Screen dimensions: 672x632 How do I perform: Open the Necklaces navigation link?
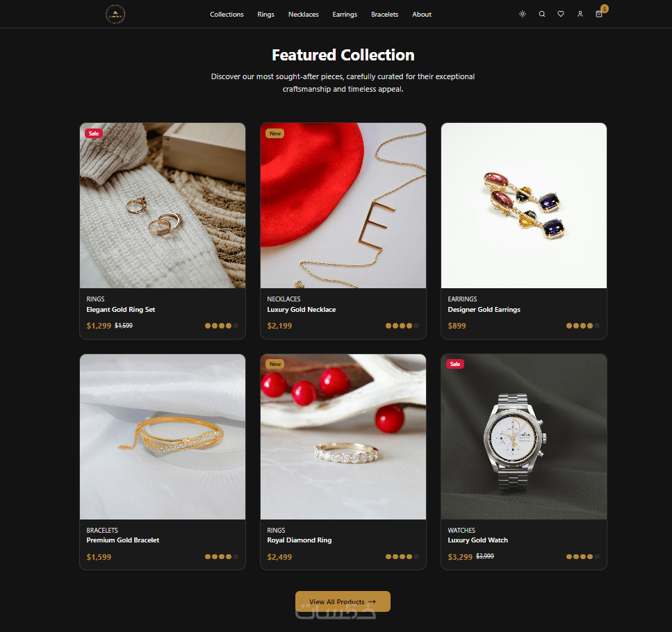tap(304, 15)
